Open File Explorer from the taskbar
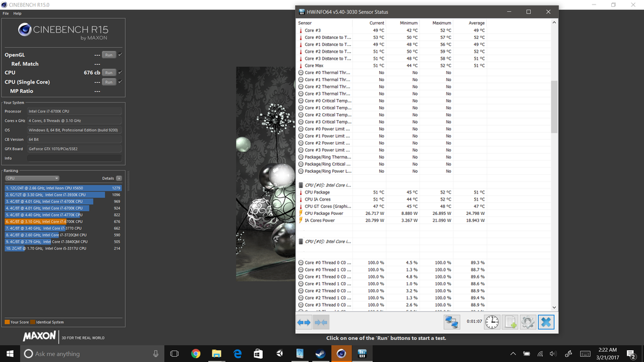 tap(216, 353)
